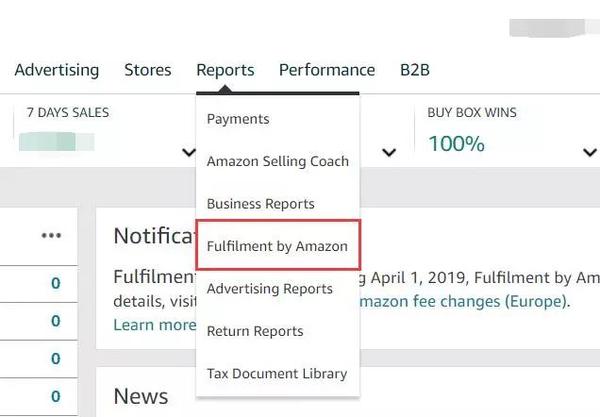Screen dimensions: 600x417
Task: Open the Tax Document Library
Action: 276,374
